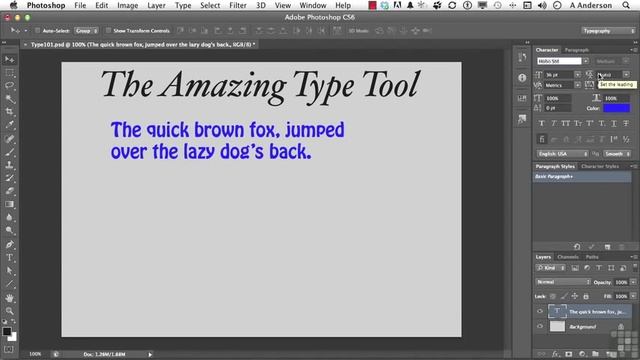Open the Normal blend mode dropdown
The height and width of the screenshot is (360, 640).
click(563, 282)
